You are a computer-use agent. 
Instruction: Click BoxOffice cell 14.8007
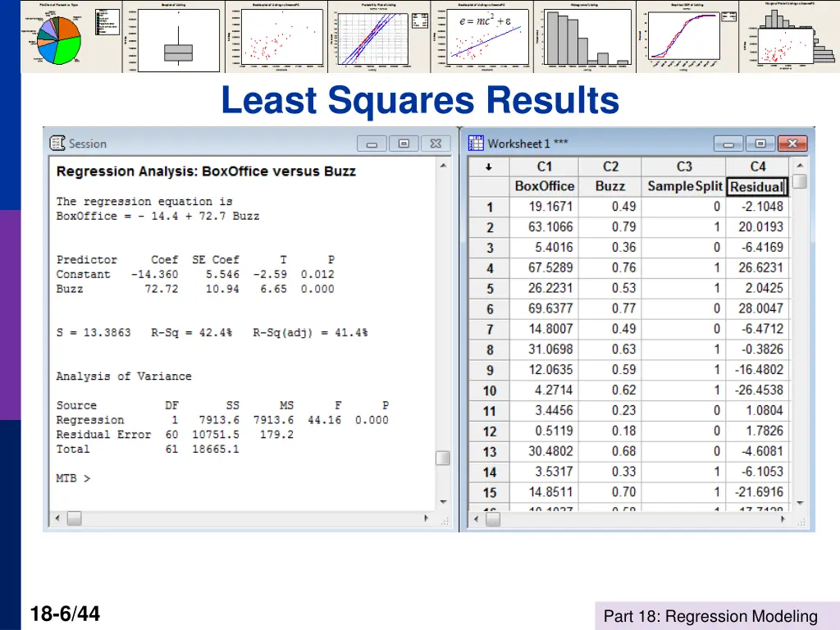(x=545, y=329)
